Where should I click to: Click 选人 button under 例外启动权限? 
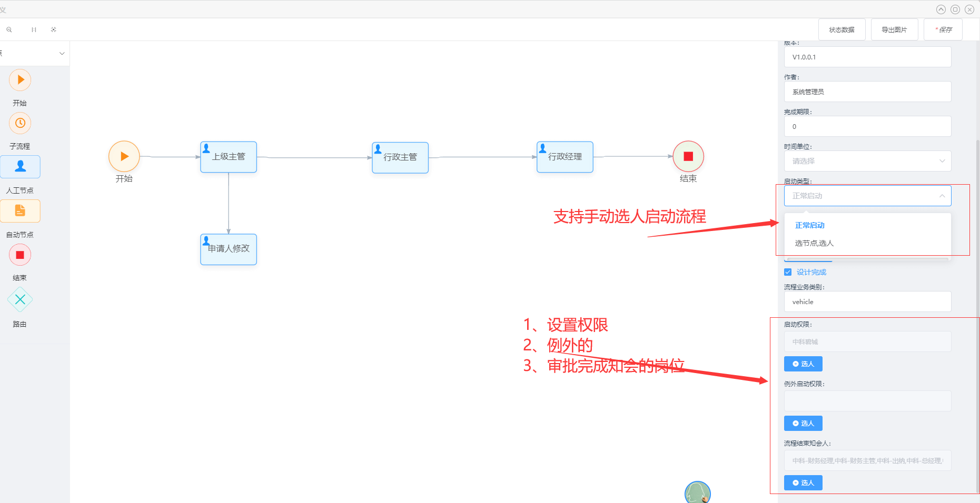click(x=803, y=423)
